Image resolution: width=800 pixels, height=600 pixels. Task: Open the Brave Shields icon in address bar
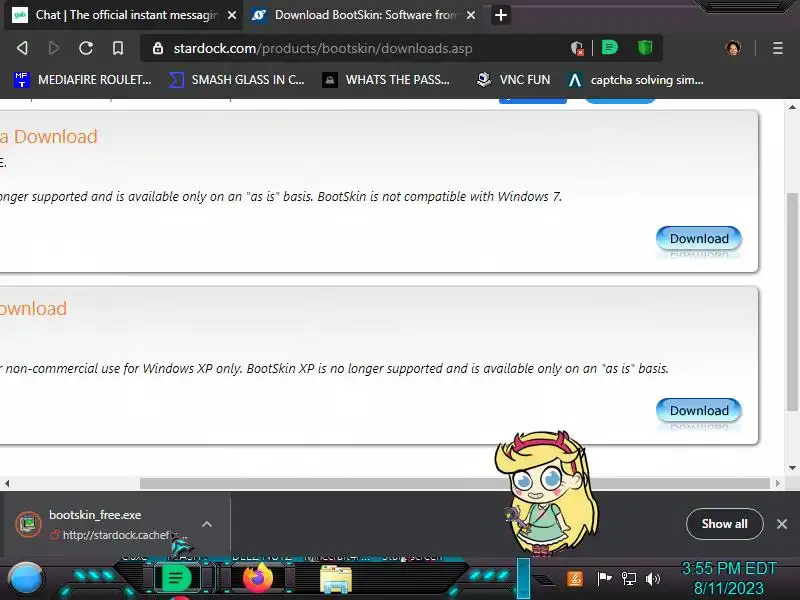[x=577, y=48]
